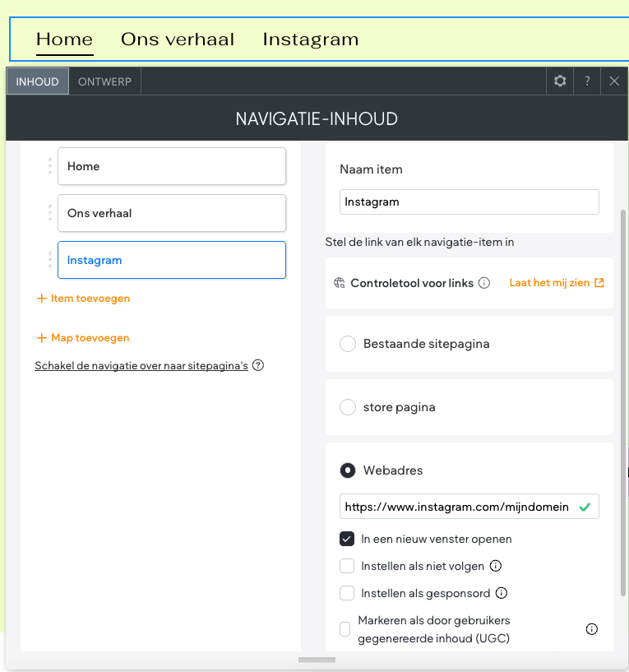Open panel settings gear icon

(560, 81)
